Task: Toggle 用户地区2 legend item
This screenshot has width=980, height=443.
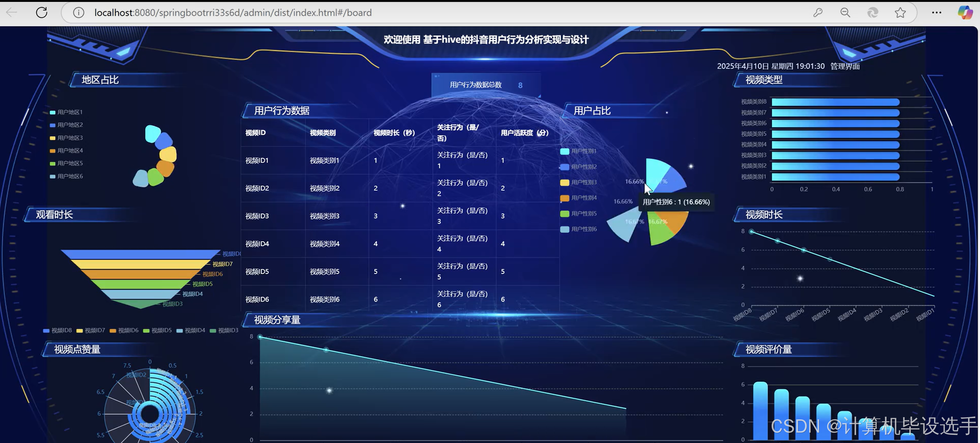Action: tap(66, 125)
